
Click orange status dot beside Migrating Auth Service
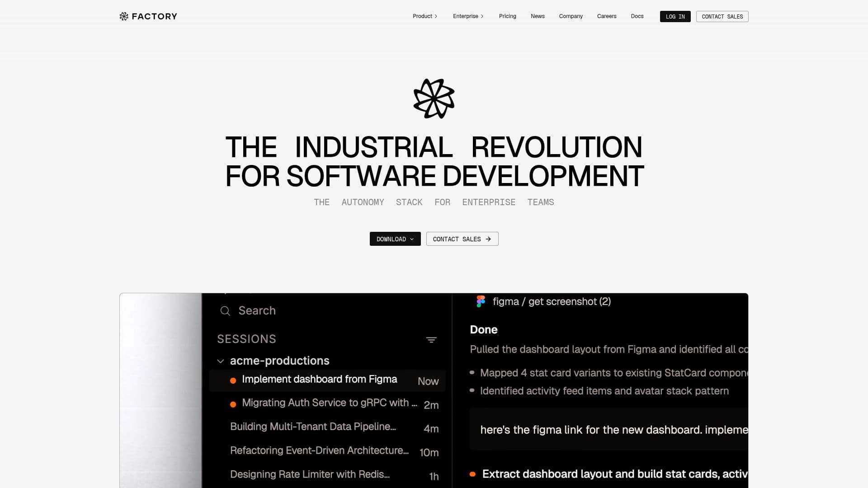(x=233, y=404)
